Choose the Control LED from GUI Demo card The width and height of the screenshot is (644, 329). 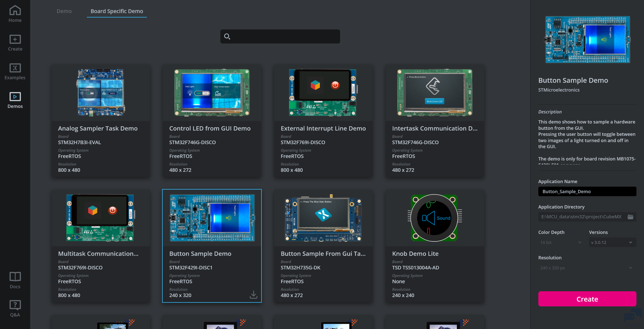(212, 121)
